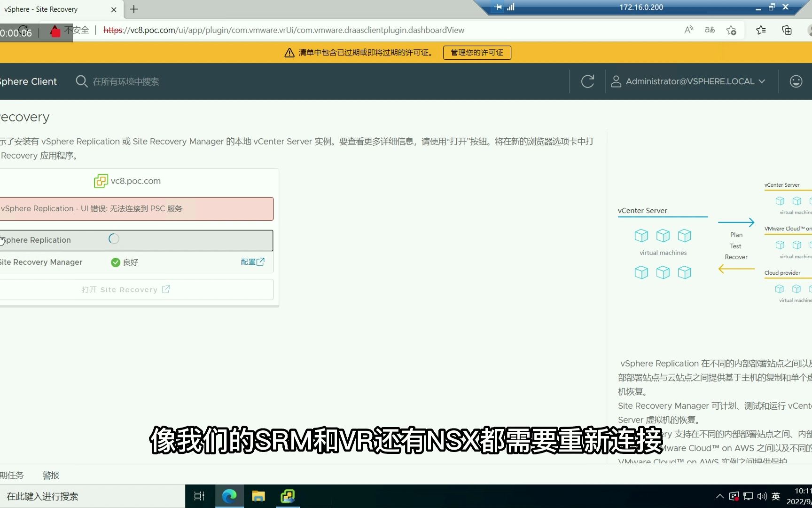Click the not-secure warning icon in address bar
The width and height of the screenshot is (812, 508).
click(55, 31)
